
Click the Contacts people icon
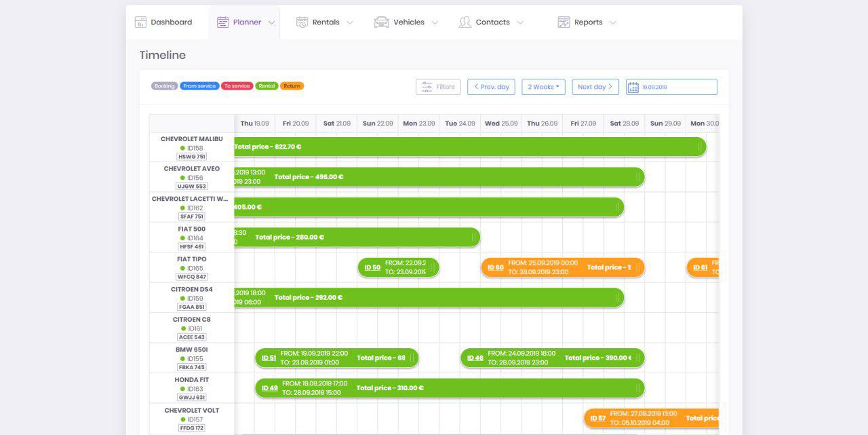click(x=465, y=22)
